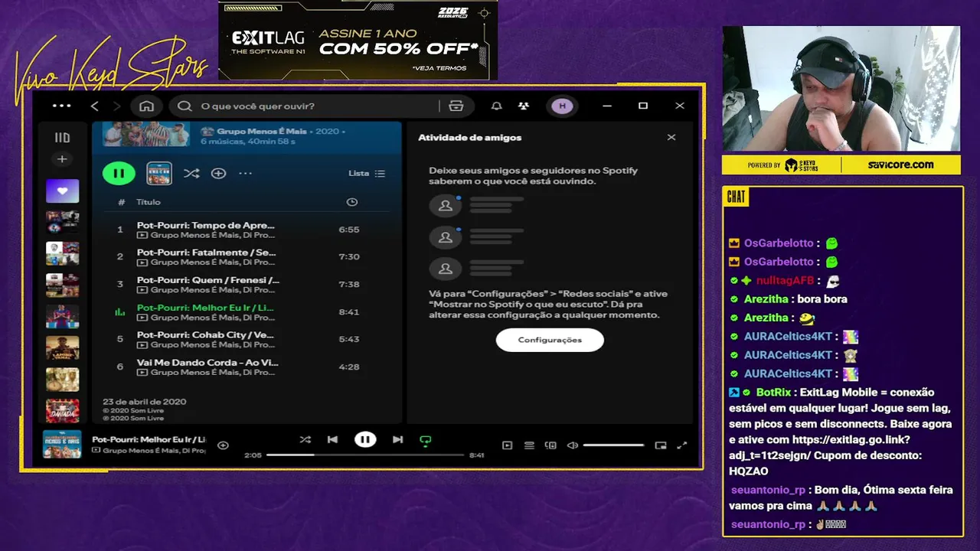Open the 'DANÇADA' playlist tile in sidebar
980x551 pixels.
pyautogui.click(x=62, y=412)
